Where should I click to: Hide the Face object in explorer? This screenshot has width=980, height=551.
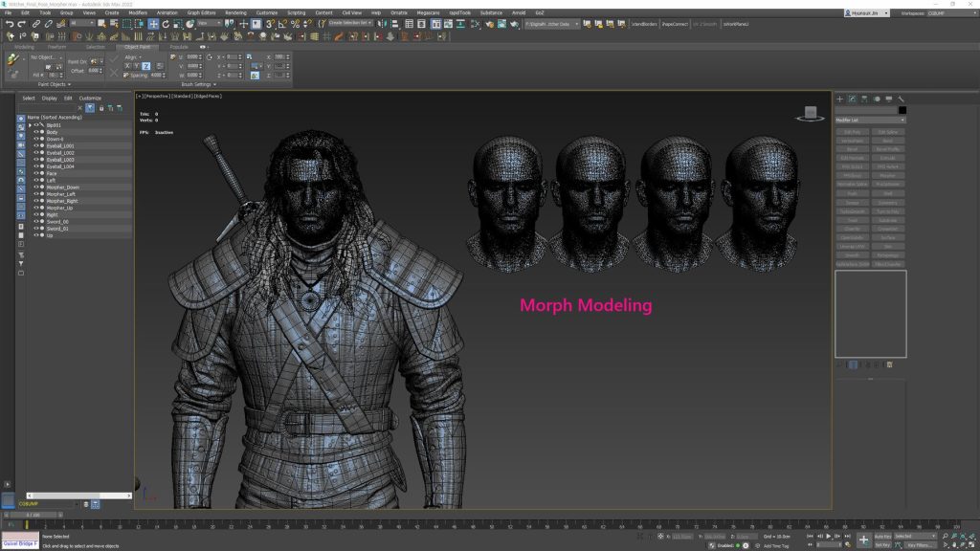[x=36, y=173]
